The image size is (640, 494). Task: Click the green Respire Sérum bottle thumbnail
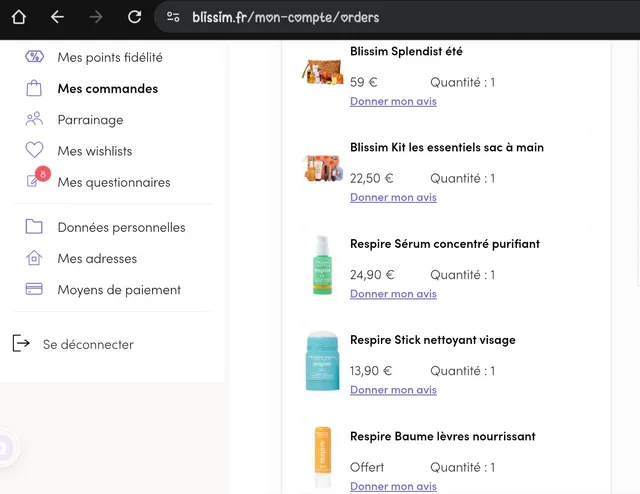(x=322, y=265)
